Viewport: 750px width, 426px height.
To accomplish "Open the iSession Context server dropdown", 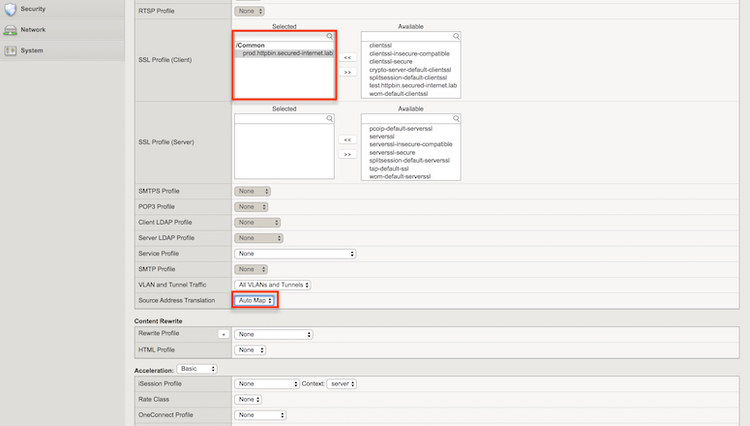I will 342,383.
